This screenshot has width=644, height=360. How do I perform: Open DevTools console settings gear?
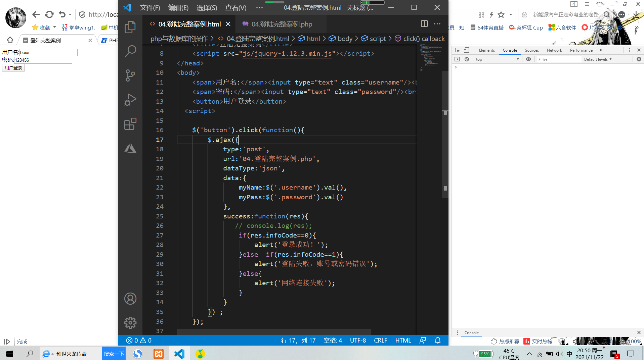tap(639, 59)
